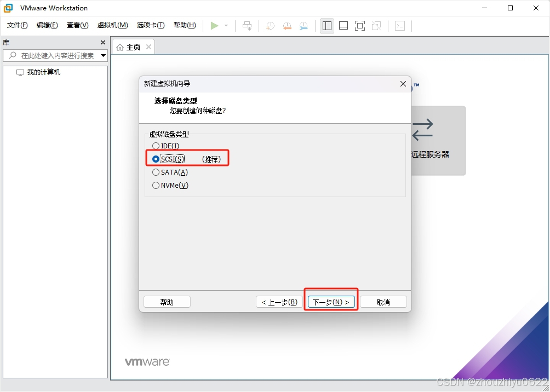Select 我的计算机 in the library tree
Screen dimensions: 550x392
pos(44,72)
